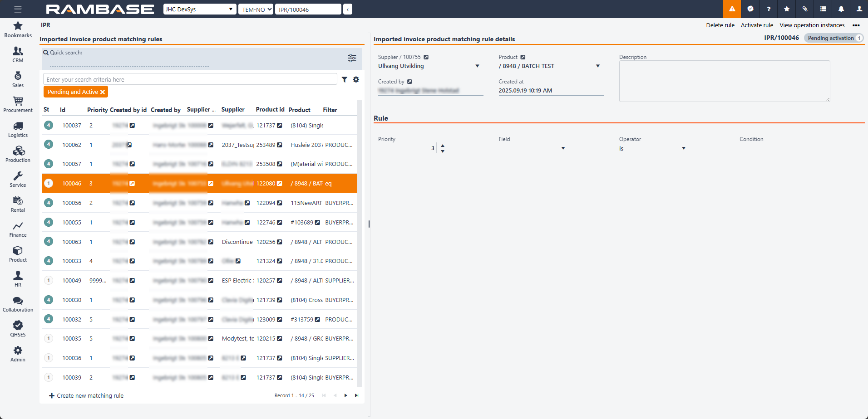Image resolution: width=868 pixels, height=419 pixels.
Task: Open the quick search filter sliders icon
Action: 352,58
